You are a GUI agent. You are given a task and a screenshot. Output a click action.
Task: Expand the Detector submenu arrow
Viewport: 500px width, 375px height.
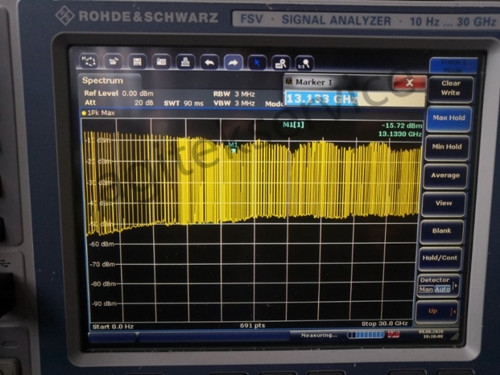point(456,286)
